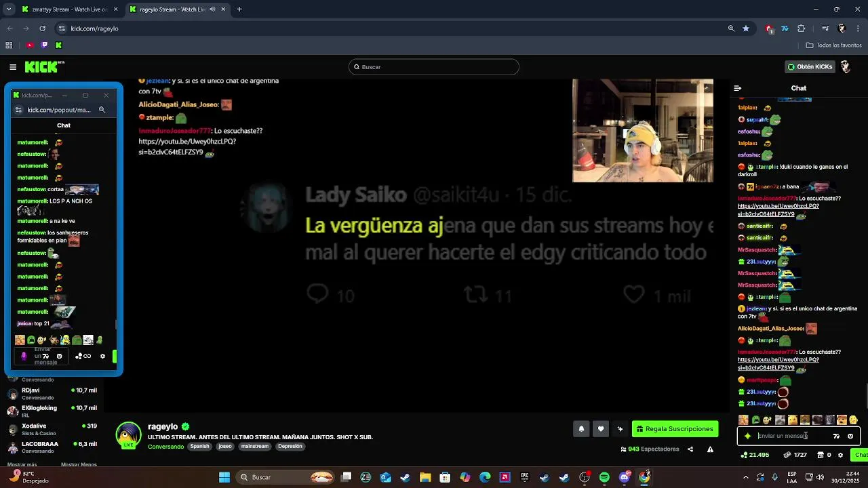Click the webcam overlay on the stream
The width and height of the screenshot is (868, 488).
642,131
